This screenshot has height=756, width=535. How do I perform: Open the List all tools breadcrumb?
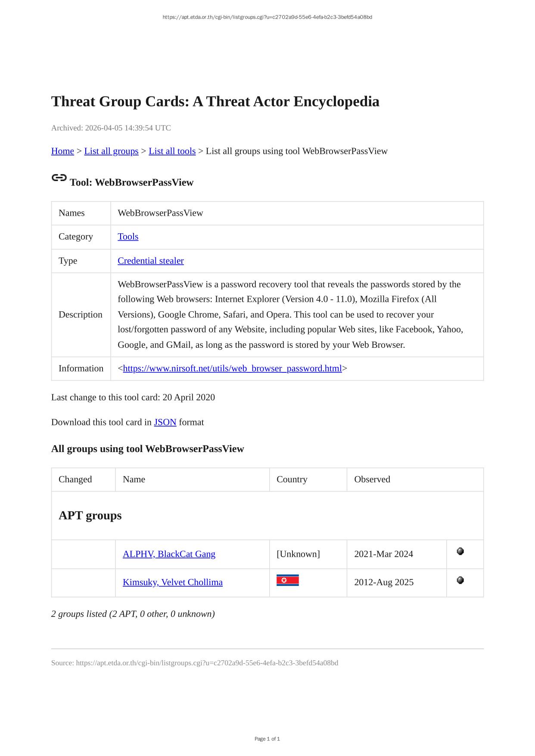tap(172, 151)
